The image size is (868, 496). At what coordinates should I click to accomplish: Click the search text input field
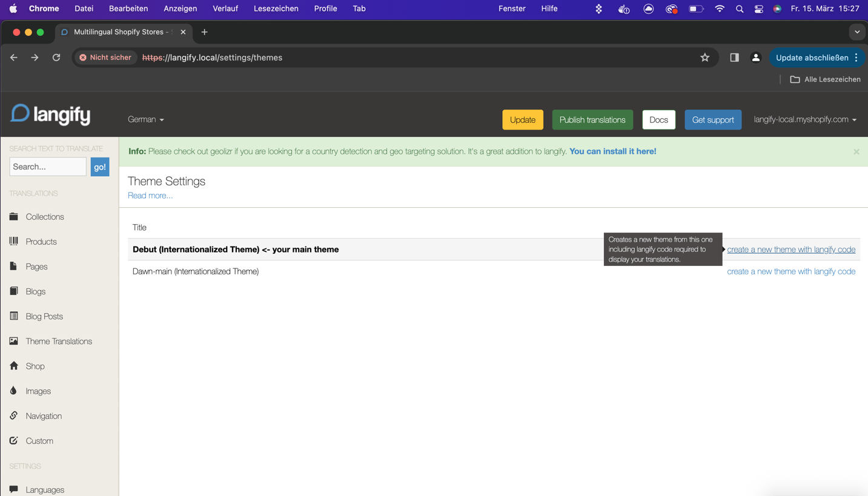47,167
